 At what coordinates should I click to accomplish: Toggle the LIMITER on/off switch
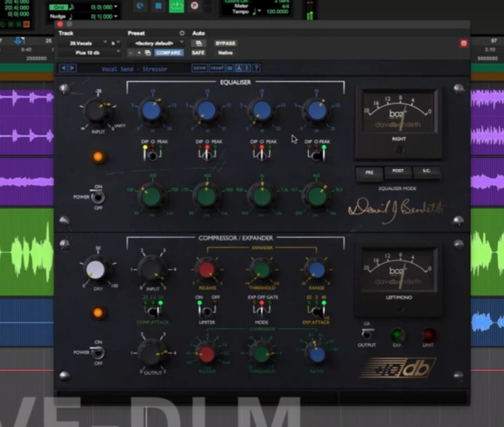[207, 311]
